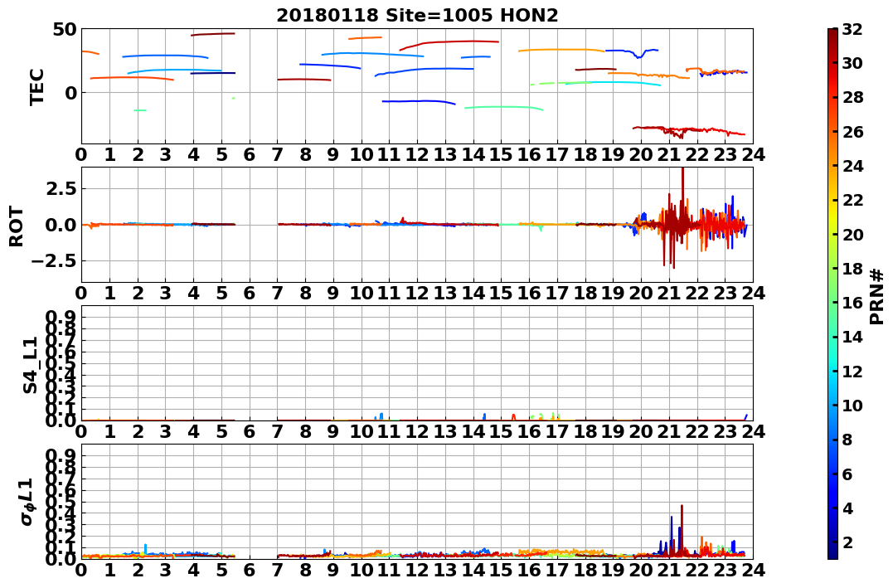The image size is (893, 588).
Task: Click the sigma phi L1 y-axis label
Action: tap(27, 502)
